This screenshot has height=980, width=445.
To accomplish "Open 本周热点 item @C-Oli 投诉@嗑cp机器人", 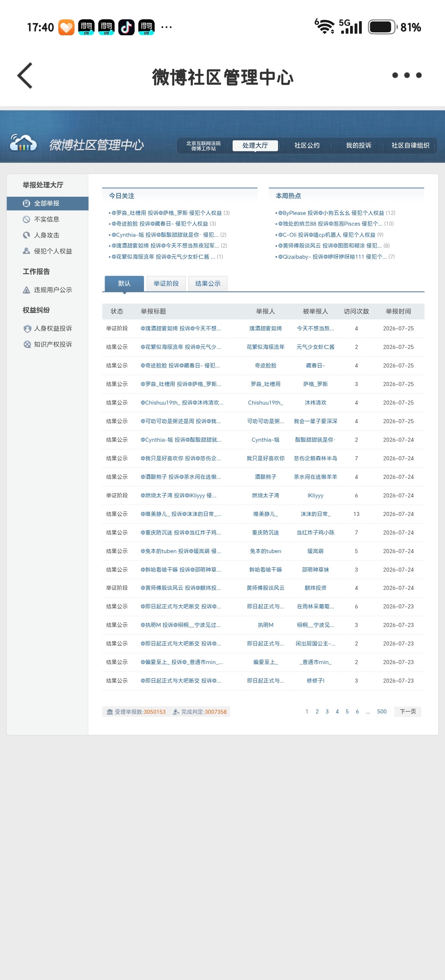I will point(327,235).
